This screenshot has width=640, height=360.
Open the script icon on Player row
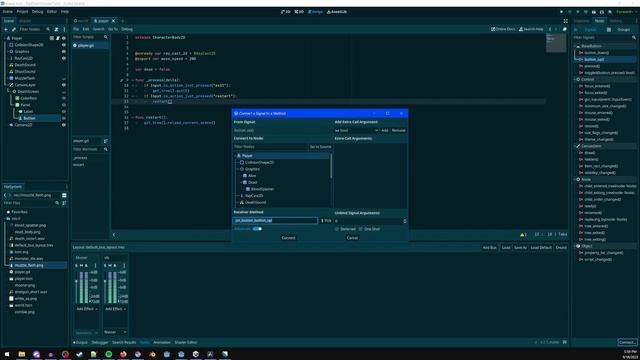coord(58,38)
